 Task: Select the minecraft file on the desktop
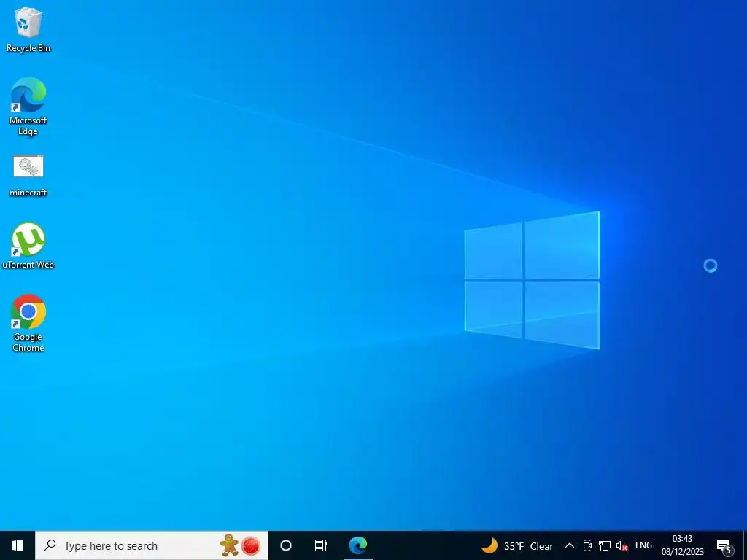28,175
